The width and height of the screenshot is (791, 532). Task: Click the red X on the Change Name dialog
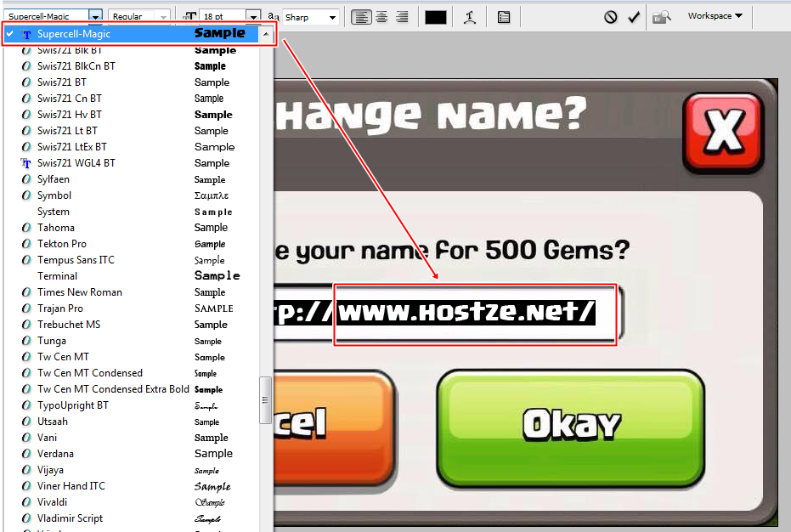click(x=724, y=133)
